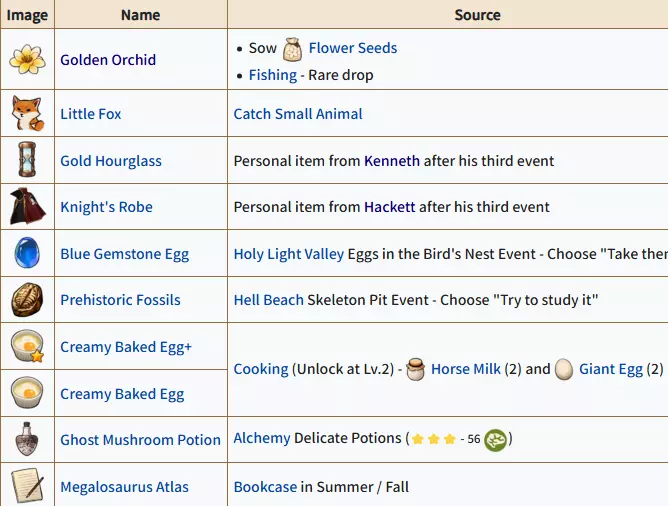
Task: Open the Alchemy source link
Action: coord(262,438)
